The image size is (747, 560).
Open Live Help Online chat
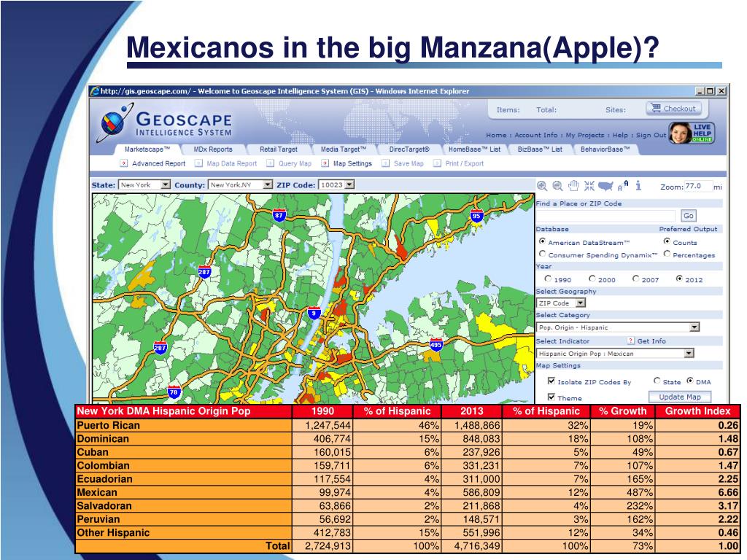coord(692,133)
